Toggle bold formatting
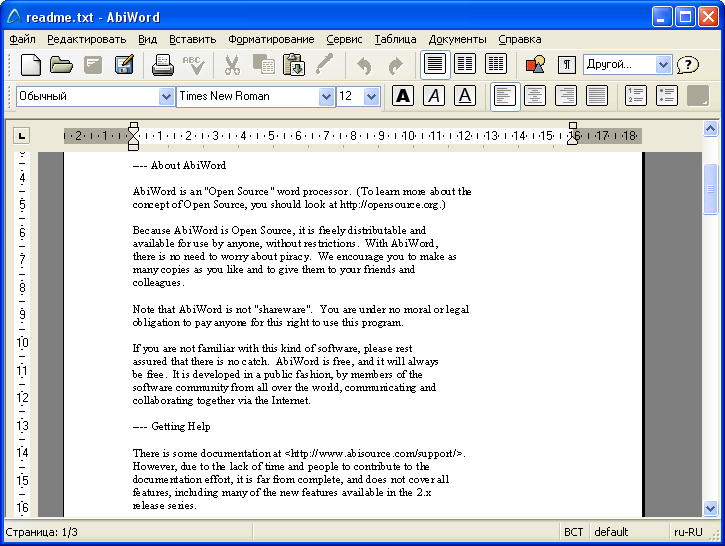 403,96
